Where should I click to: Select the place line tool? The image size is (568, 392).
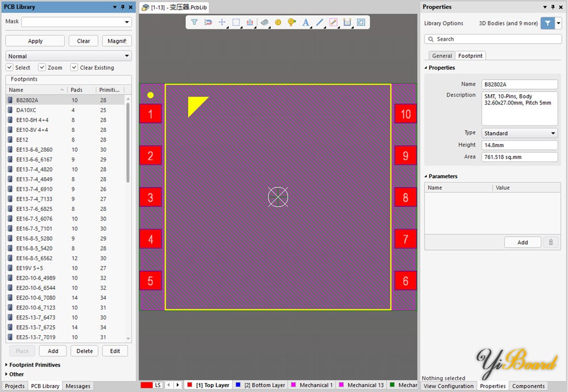pos(320,23)
